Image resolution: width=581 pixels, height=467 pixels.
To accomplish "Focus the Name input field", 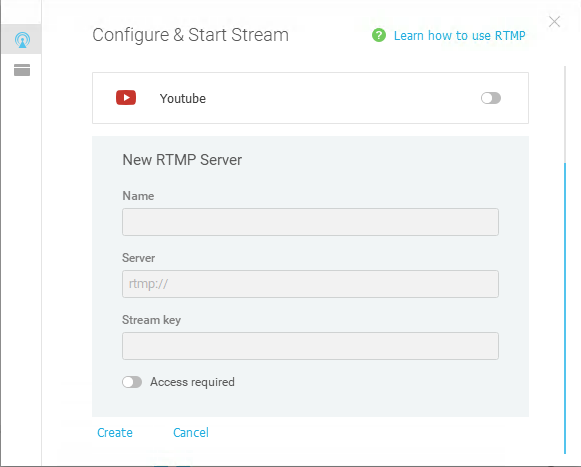I will (x=311, y=222).
